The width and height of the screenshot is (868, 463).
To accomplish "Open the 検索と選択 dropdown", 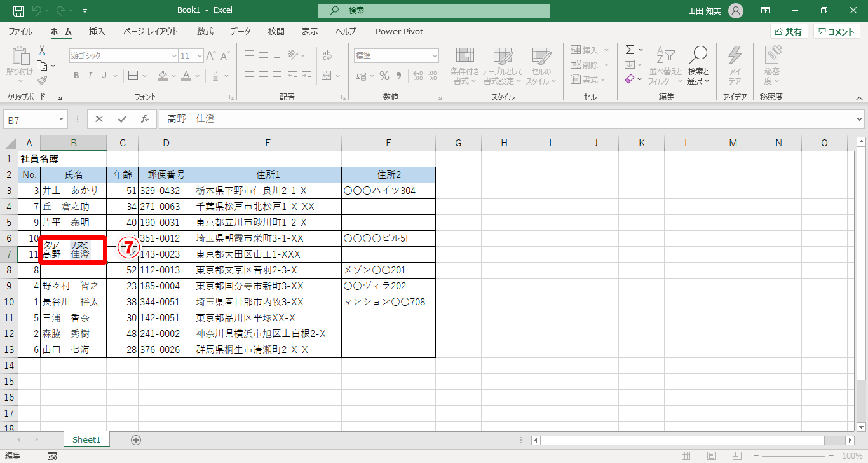I will tap(698, 66).
